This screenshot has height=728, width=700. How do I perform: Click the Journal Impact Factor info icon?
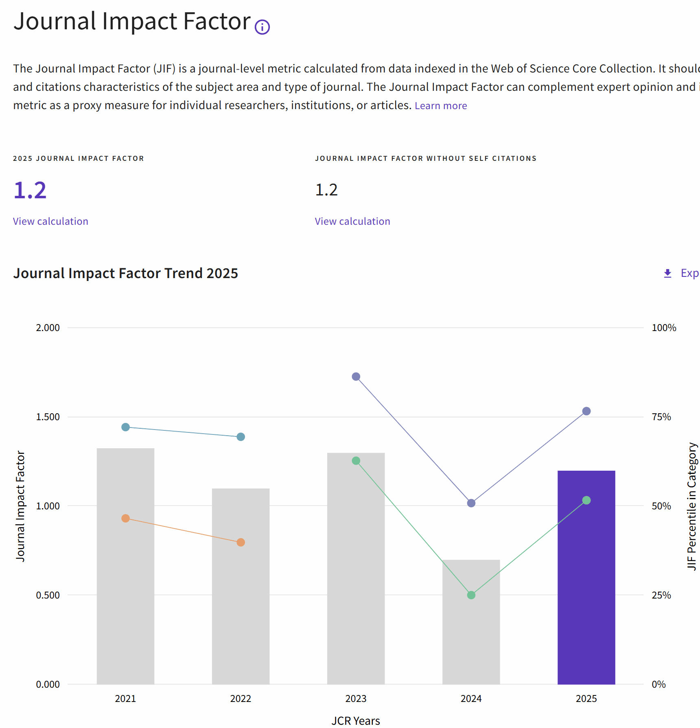pyautogui.click(x=262, y=27)
